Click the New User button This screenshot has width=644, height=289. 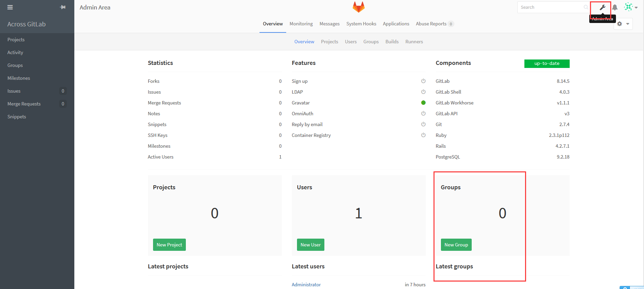coord(311,245)
